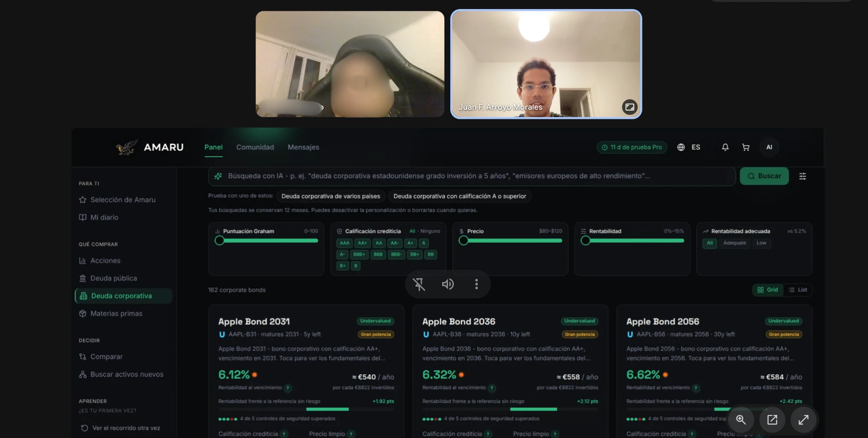Click the speaker volume icon
This screenshot has height=438, width=868.
click(448, 284)
